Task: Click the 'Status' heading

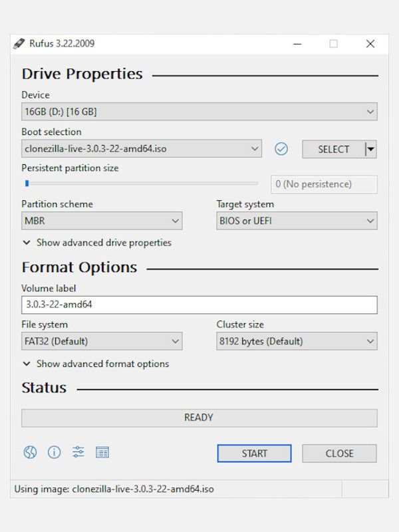Action: [x=44, y=388]
